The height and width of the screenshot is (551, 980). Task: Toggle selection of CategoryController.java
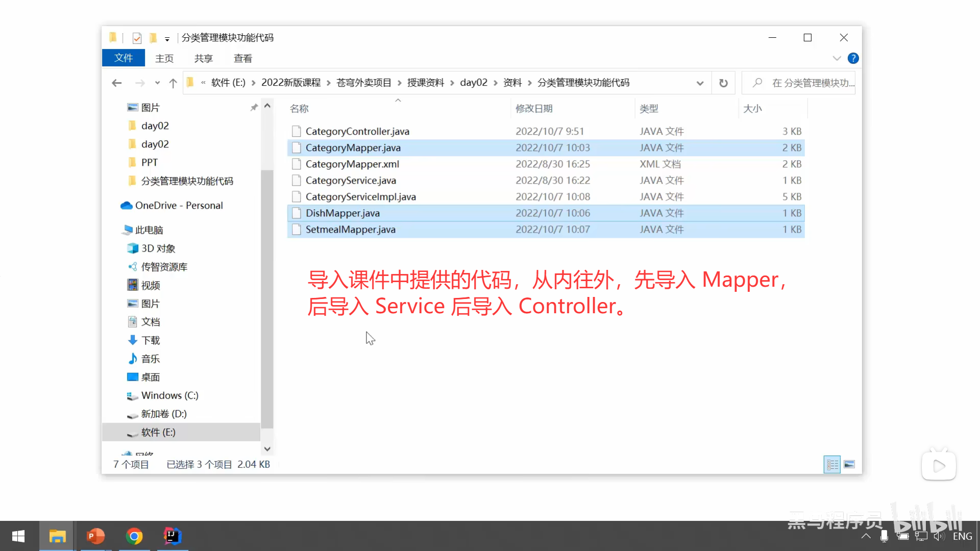(357, 131)
